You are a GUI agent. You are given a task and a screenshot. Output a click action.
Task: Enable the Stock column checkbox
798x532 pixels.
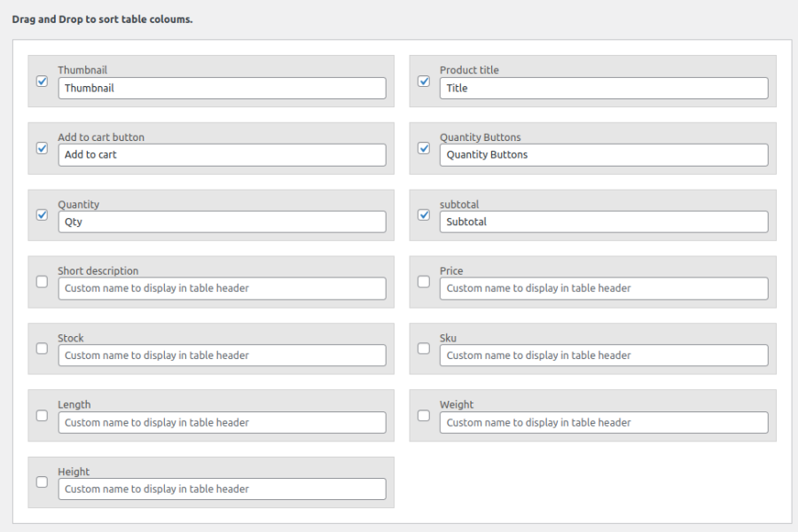click(42, 348)
